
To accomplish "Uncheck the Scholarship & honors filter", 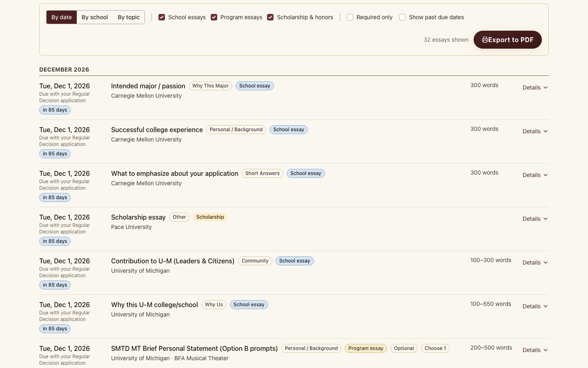I will click(x=270, y=17).
